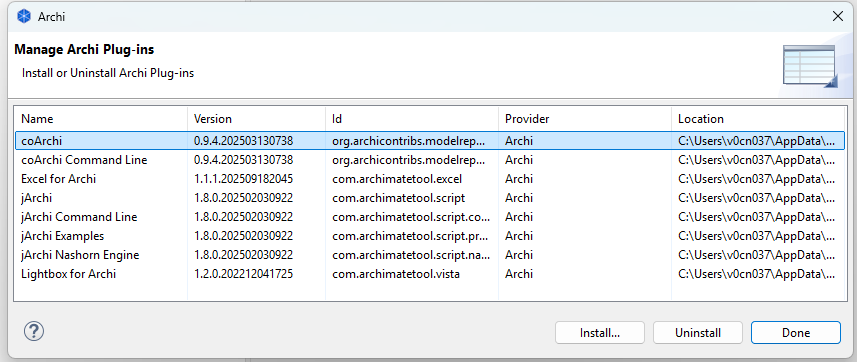Select the jArchi Command Line row
857x362 pixels.
pos(429,217)
